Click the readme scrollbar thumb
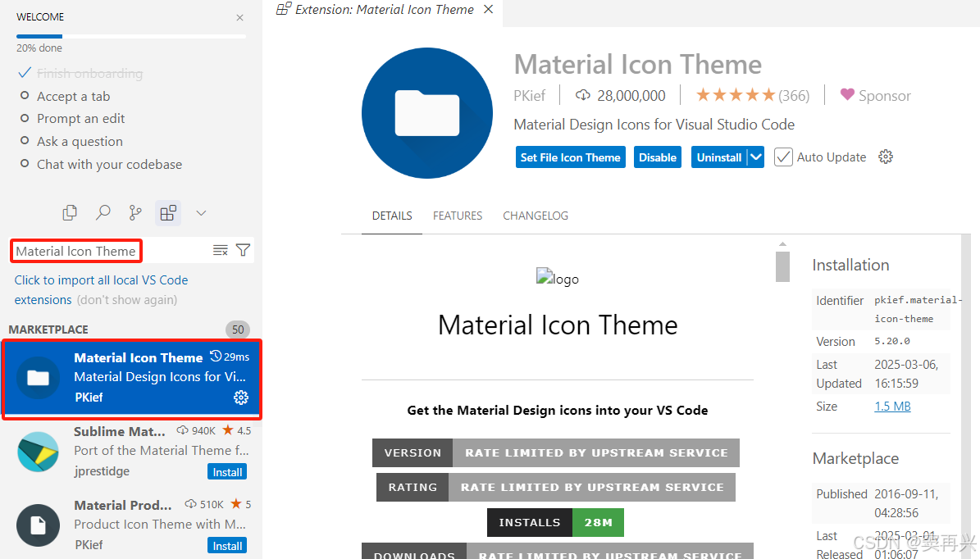The height and width of the screenshot is (559, 980). point(782,266)
